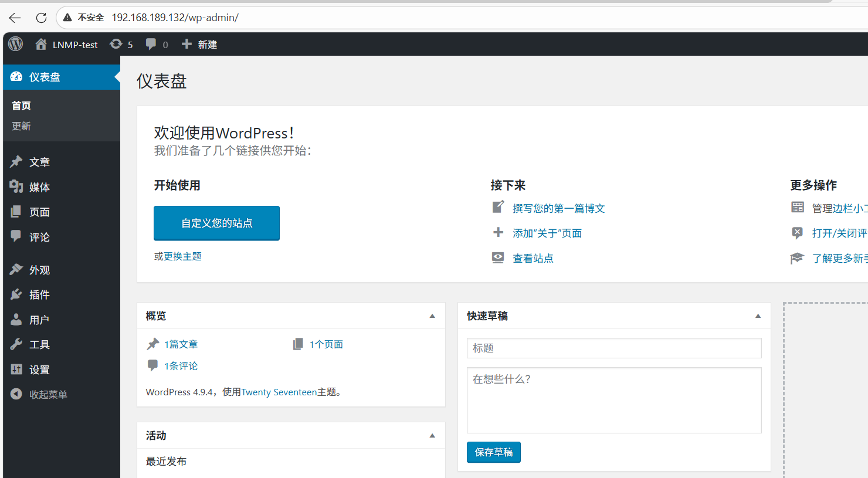The height and width of the screenshot is (478, 868).
Task: Open the 撰写您的第一篇博文 link
Action: click(558, 208)
